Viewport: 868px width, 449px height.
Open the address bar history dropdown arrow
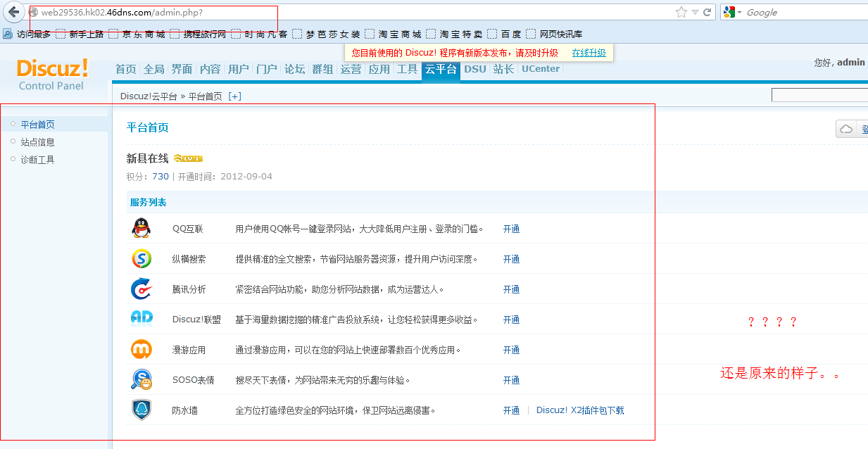click(695, 12)
